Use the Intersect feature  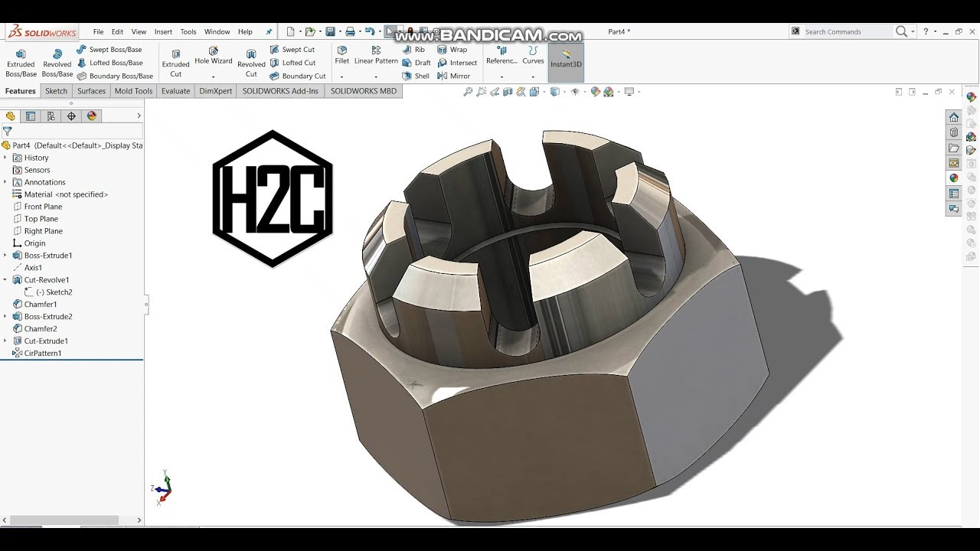pos(457,63)
